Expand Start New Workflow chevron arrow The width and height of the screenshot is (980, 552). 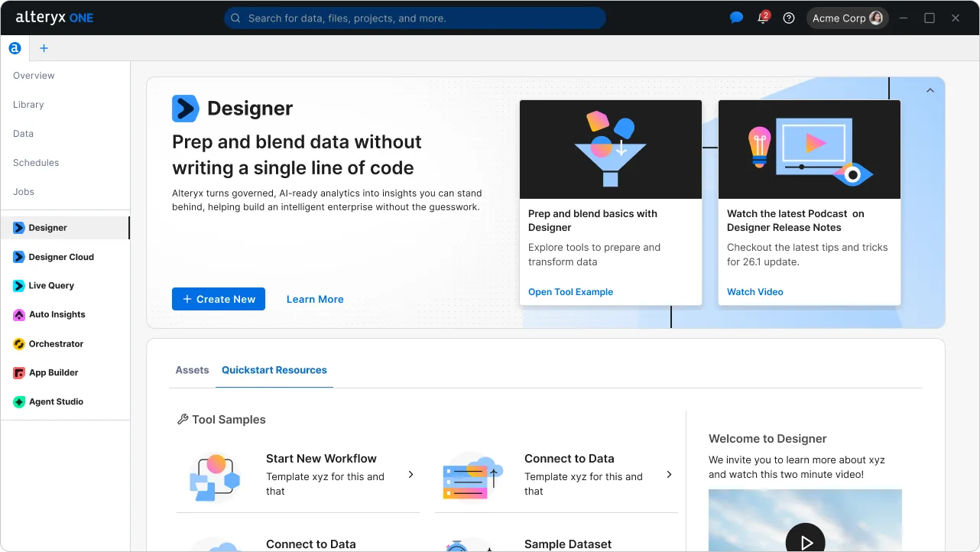pyautogui.click(x=410, y=475)
